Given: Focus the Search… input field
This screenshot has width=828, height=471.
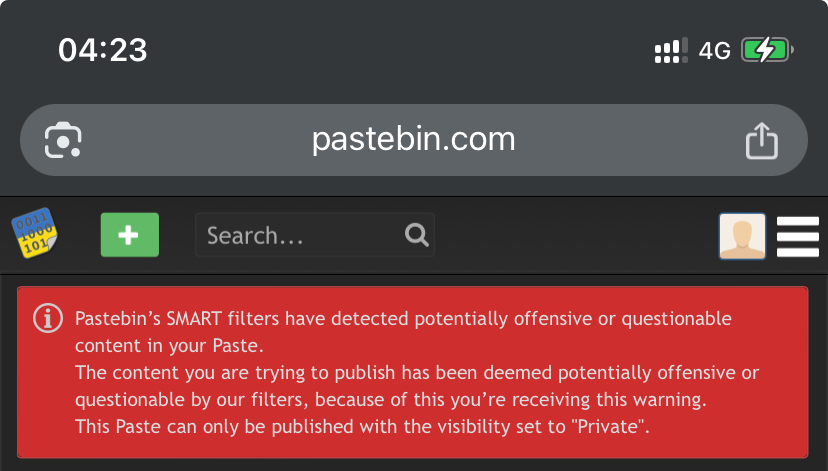Looking at the screenshot, I should 315,235.
